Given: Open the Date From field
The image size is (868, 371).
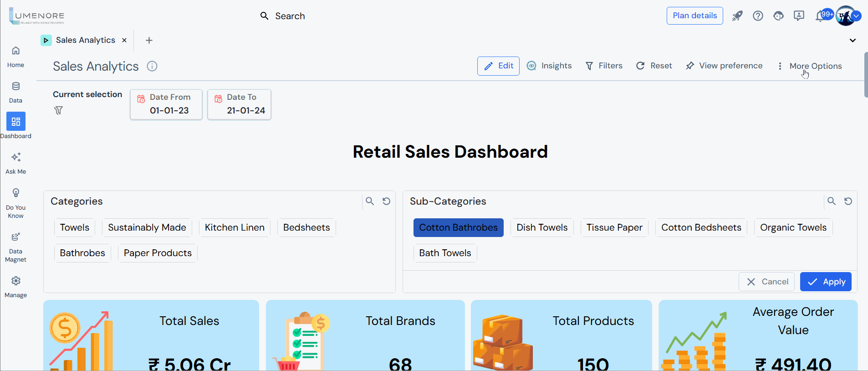Looking at the screenshot, I should [166, 104].
